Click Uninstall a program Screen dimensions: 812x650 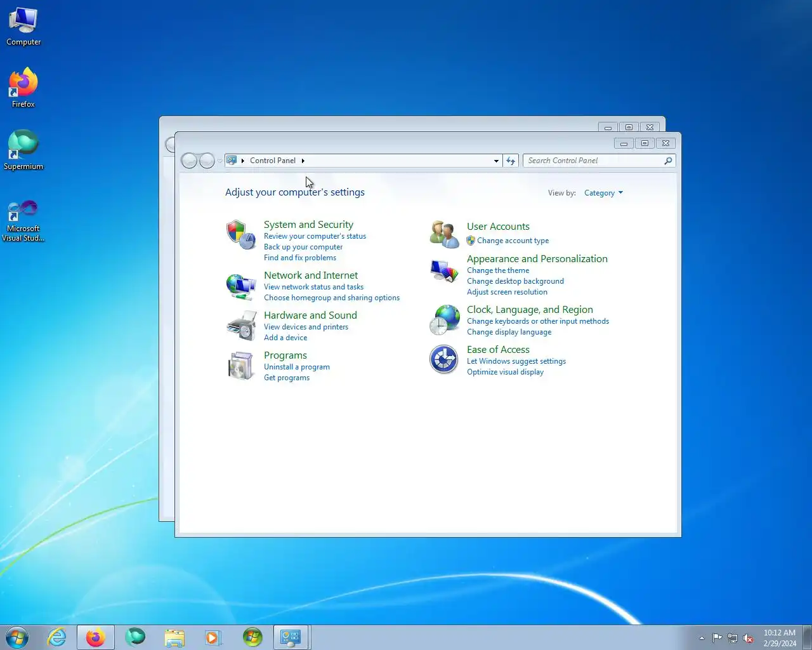coord(297,367)
